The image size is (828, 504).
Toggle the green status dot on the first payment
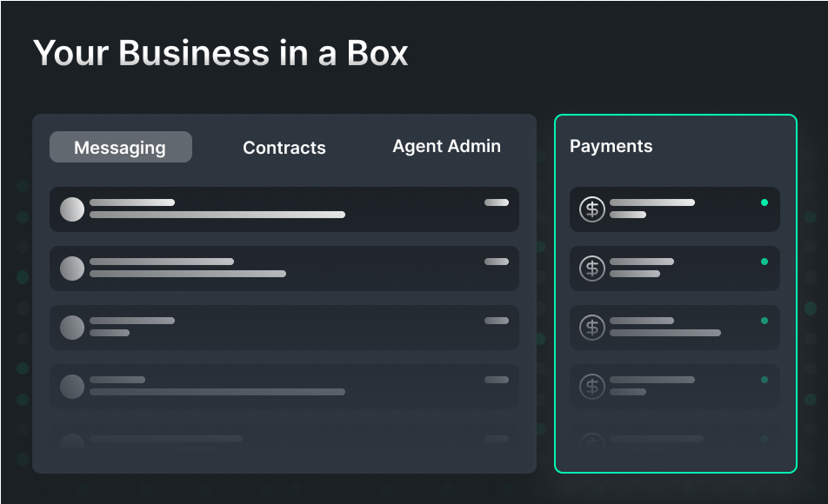coord(765,202)
